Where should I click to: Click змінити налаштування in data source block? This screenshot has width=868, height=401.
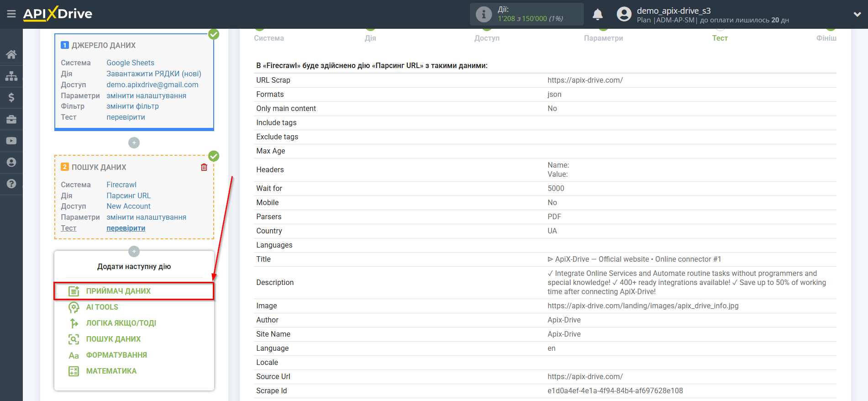pyautogui.click(x=146, y=96)
